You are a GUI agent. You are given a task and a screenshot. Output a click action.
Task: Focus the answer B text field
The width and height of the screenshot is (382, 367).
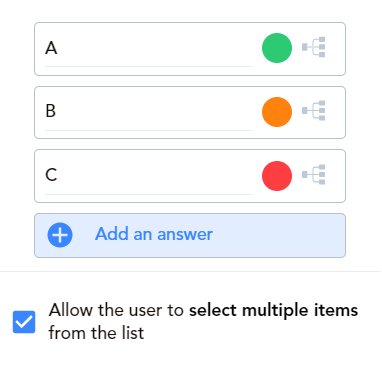coord(148,113)
